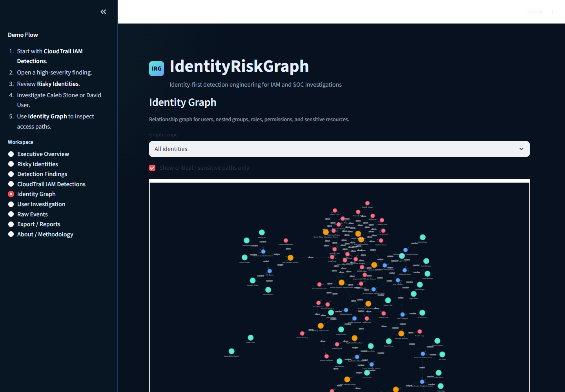Click the Application Developer role node
This screenshot has width=565, height=392.
(x=354, y=338)
